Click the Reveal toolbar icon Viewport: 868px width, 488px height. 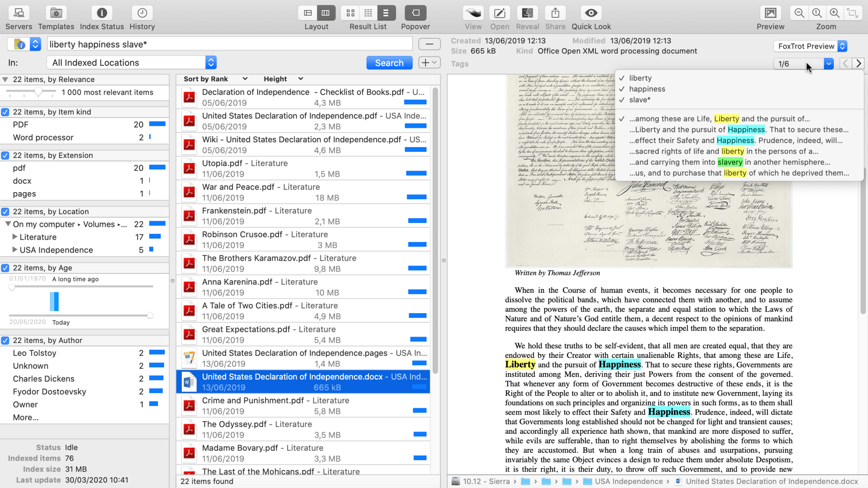click(x=527, y=13)
